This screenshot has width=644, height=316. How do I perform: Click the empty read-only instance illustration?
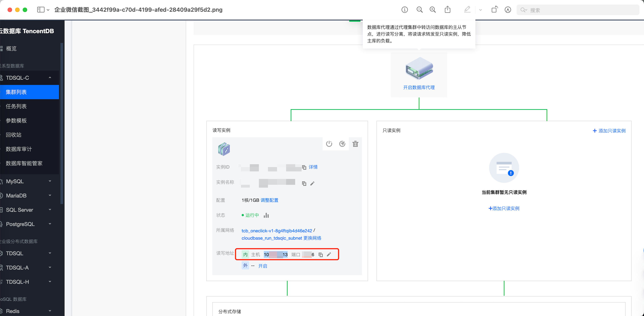(504, 168)
